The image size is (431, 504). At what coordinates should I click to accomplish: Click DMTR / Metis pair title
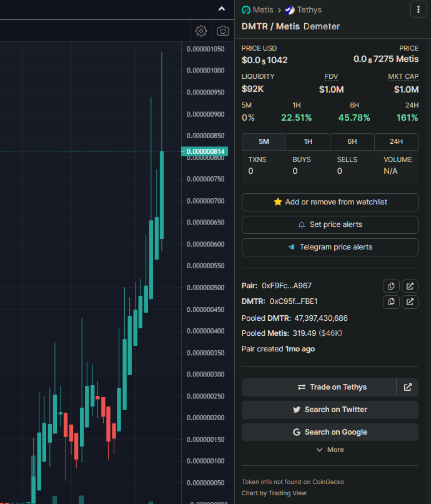pos(270,26)
